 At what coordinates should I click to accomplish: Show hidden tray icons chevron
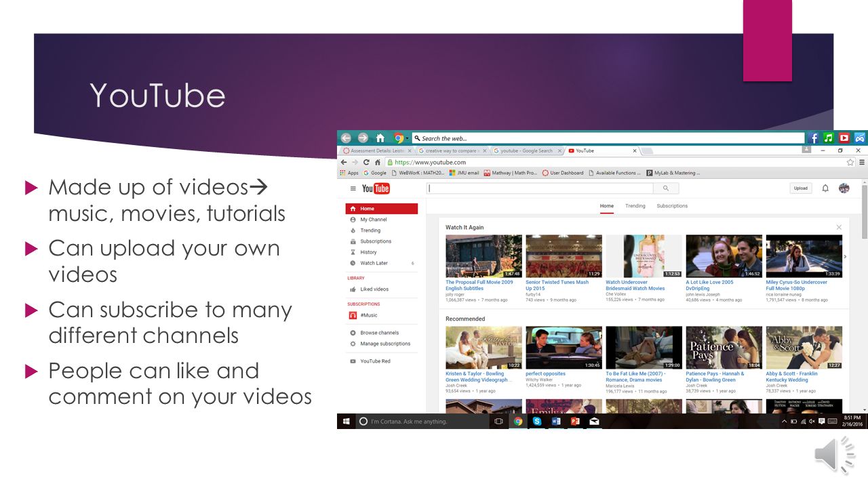pos(785,422)
